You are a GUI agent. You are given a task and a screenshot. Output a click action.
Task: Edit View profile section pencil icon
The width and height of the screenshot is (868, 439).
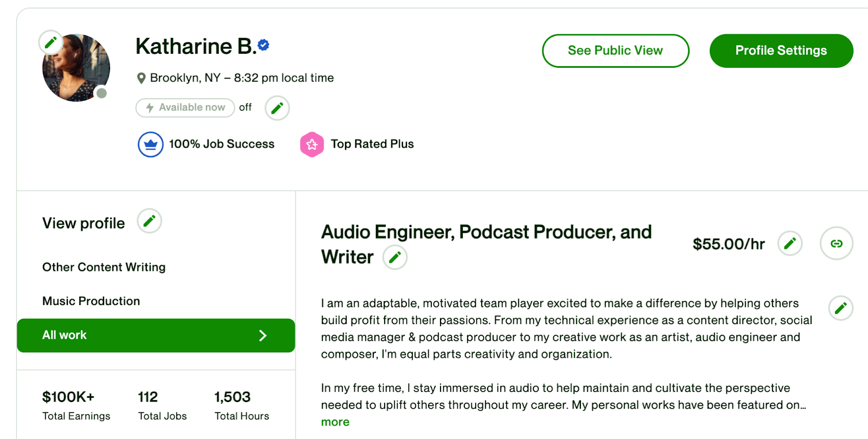149,221
